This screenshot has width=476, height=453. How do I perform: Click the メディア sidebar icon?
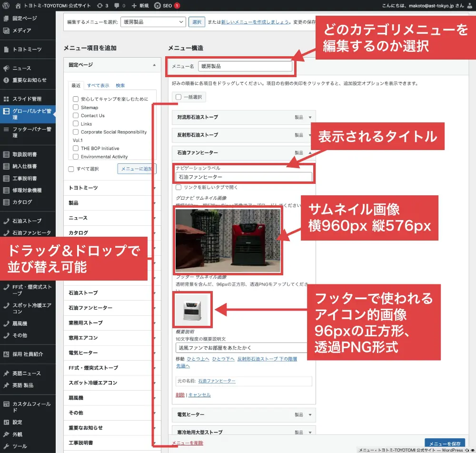(x=6, y=30)
